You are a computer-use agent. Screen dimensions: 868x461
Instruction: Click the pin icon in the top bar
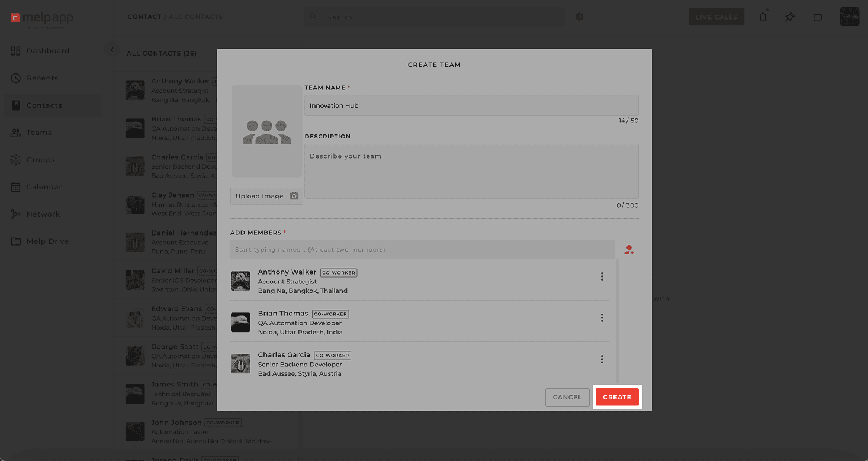point(789,17)
